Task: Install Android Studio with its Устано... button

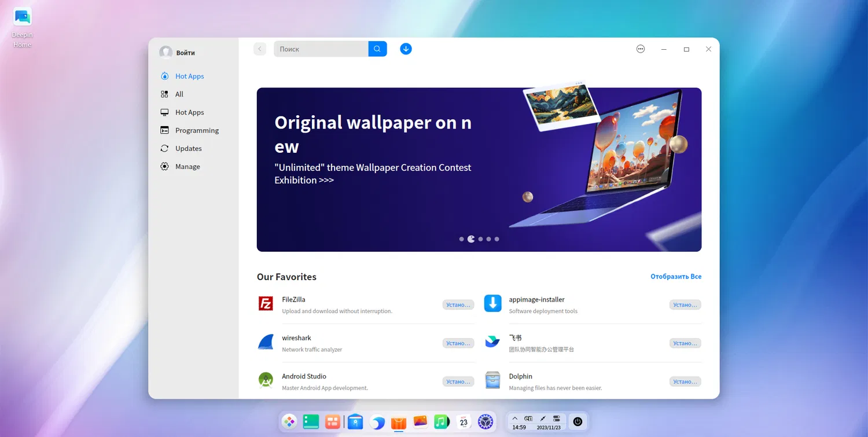Action: pyautogui.click(x=458, y=381)
